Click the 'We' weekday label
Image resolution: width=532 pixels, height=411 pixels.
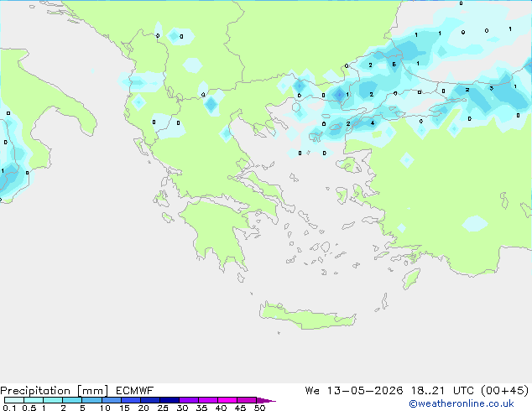point(312,391)
